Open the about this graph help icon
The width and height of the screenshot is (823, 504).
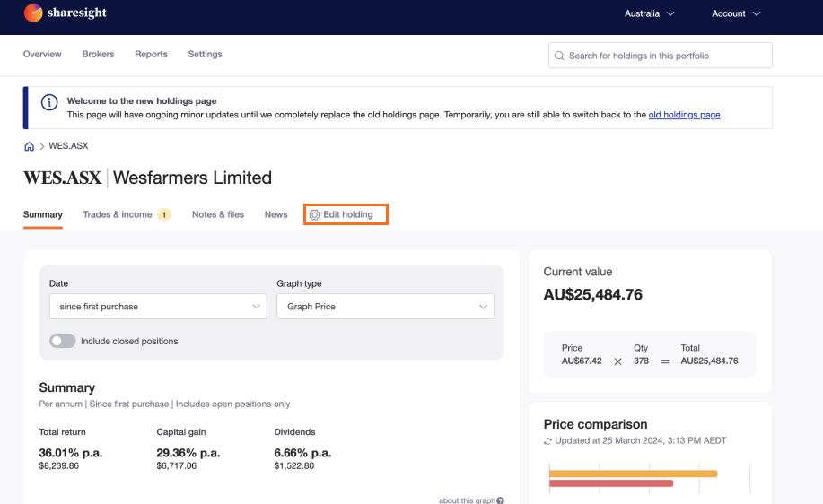tap(500, 500)
